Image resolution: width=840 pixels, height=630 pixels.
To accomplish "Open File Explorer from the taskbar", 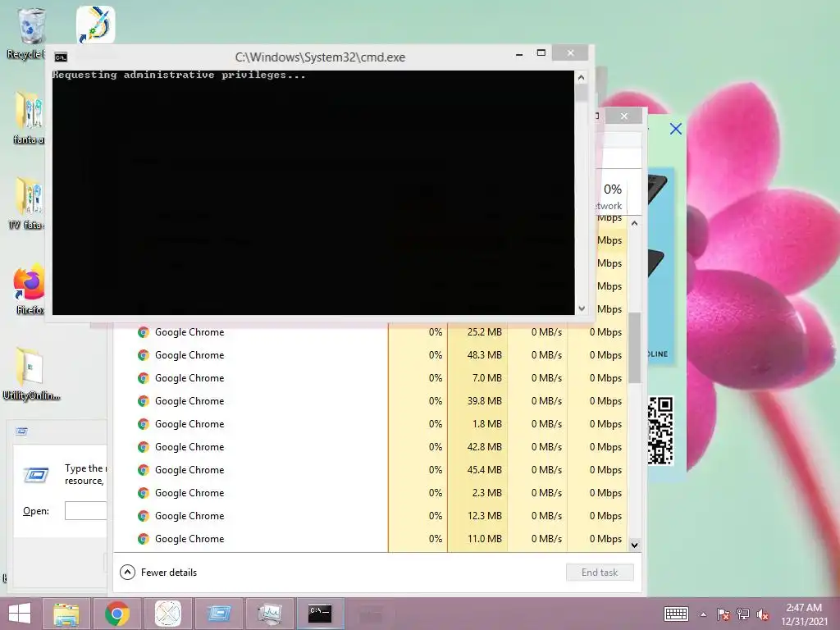I will 66,614.
